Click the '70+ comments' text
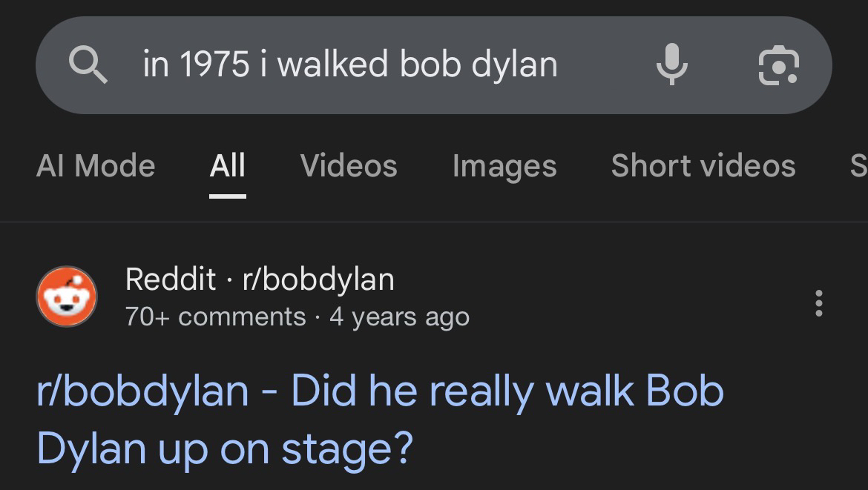The image size is (868, 490). click(x=215, y=317)
